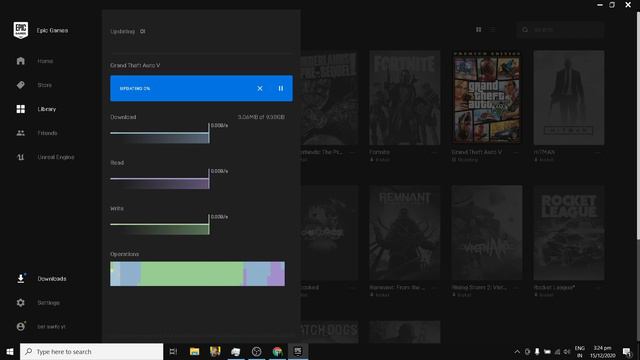This screenshot has height=360, width=640.
Task: Pause the Grand Theft Auto V update
Action: click(281, 88)
